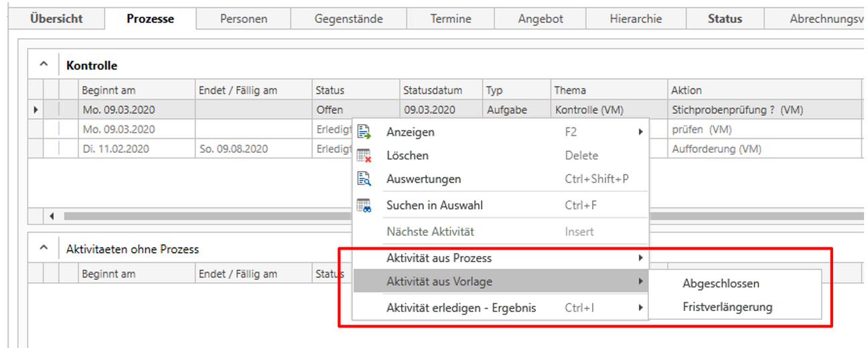868x348 pixels.
Task: Collapse the Kontrolle section
Action: pos(44,65)
